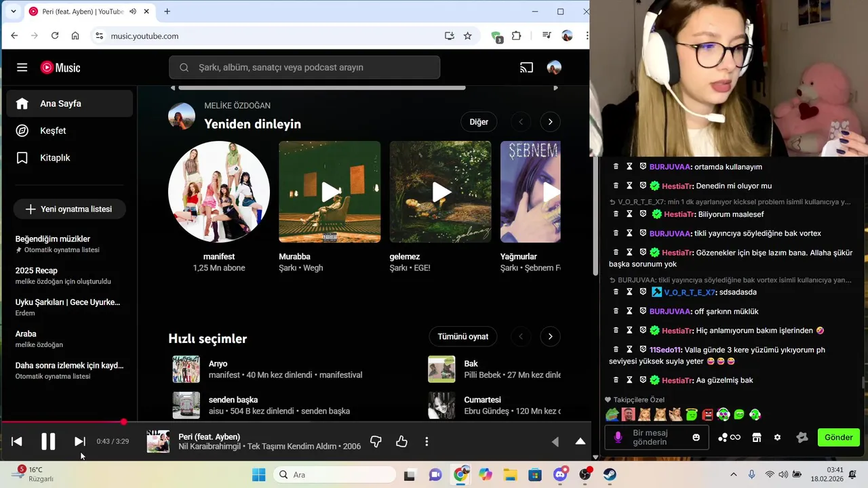Open the YouTube Music hamburger menu

point(22,67)
